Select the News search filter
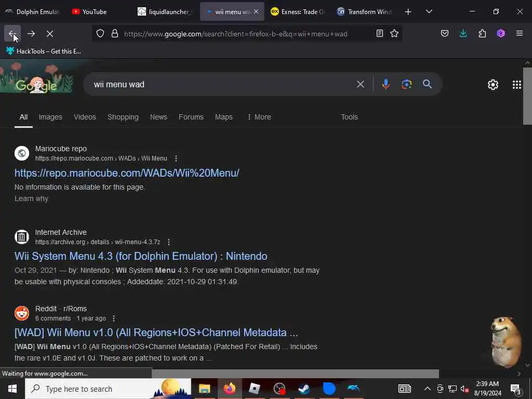 [x=158, y=117]
